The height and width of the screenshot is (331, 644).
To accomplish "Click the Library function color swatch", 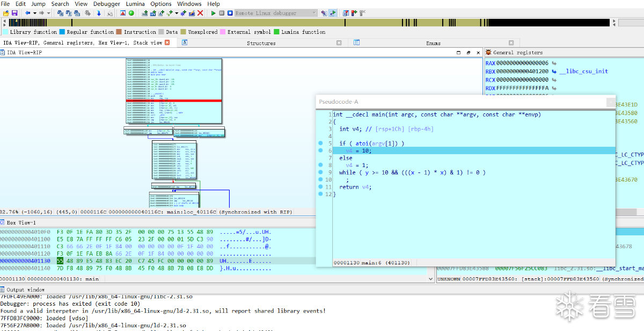I will click(x=5, y=32).
